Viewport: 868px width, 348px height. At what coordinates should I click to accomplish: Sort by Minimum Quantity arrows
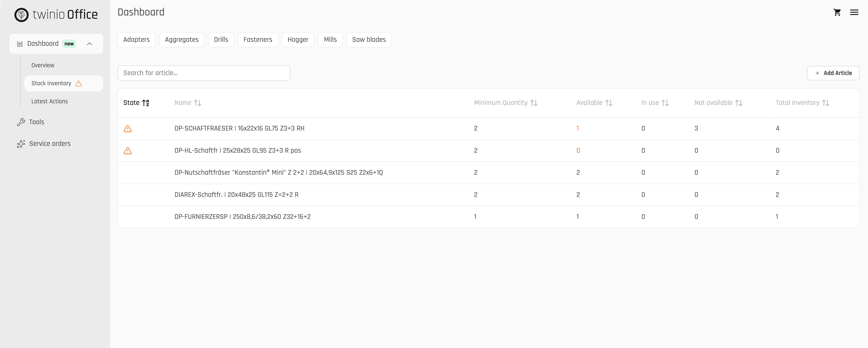click(534, 103)
